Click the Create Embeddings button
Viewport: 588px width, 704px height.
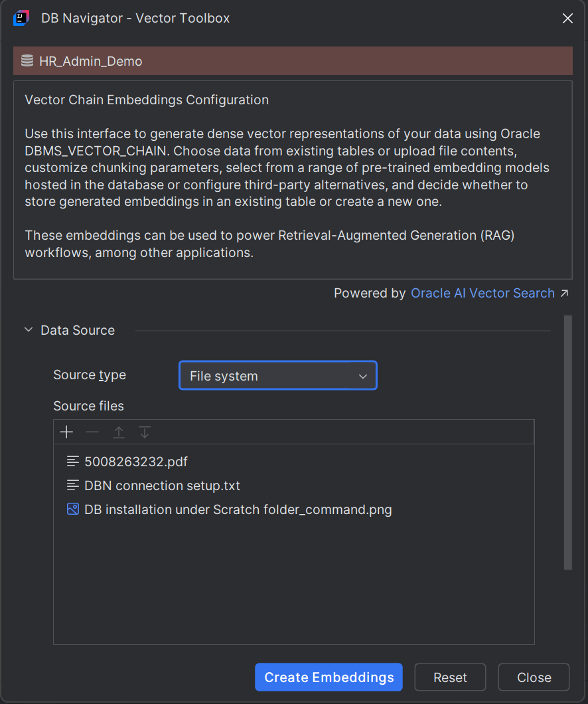tap(328, 677)
